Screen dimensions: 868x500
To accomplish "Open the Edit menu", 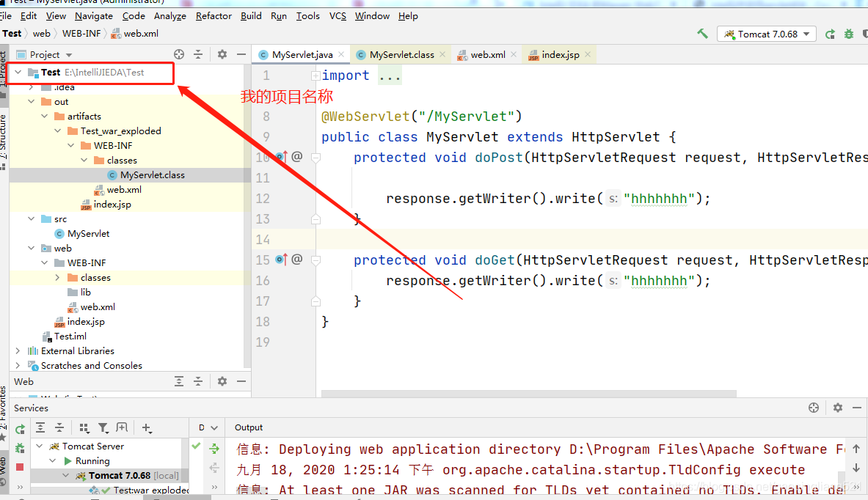I will pyautogui.click(x=28, y=16).
